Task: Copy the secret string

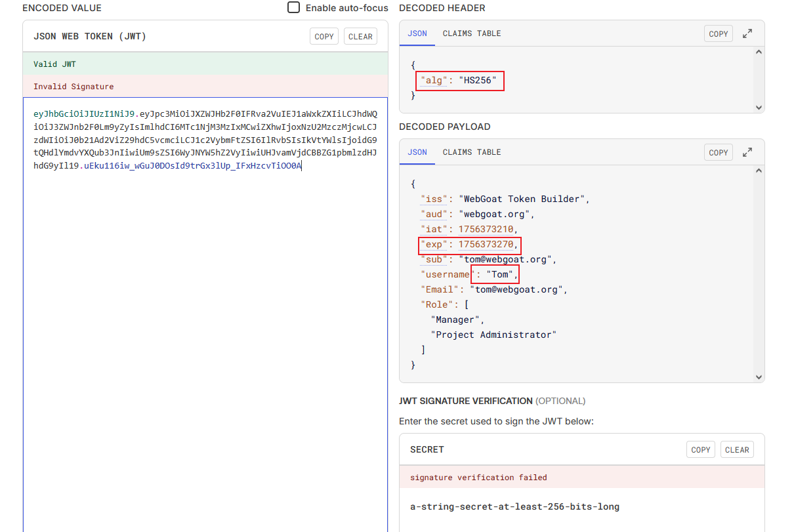Action: [701, 449]
